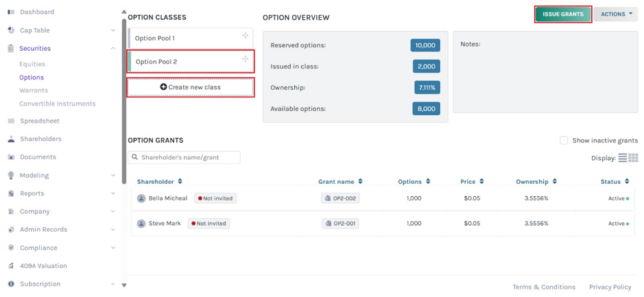Open Convertible instruments section
This screenshot has height=297, width=644.
[58, 104]
